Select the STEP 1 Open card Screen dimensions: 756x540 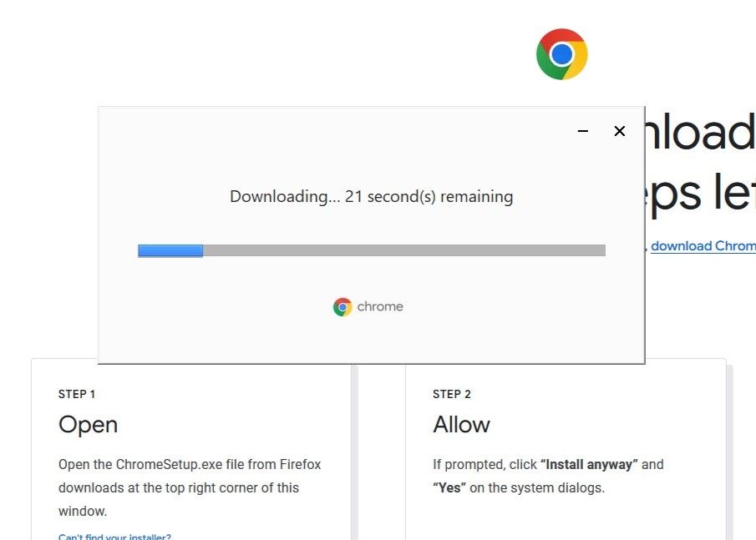190,459
